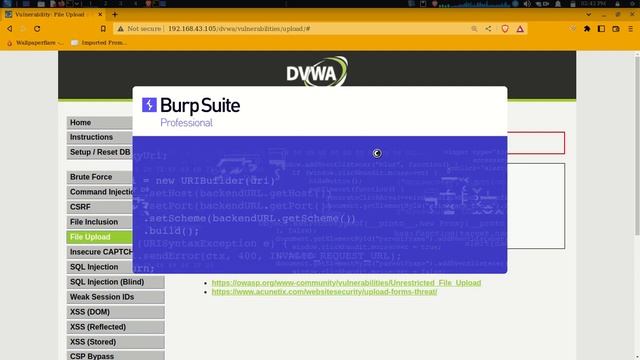The height and width of the screenshot is (360, 640).
Task: Open Instructions in DVWA menu
Action: coord(100,137)
